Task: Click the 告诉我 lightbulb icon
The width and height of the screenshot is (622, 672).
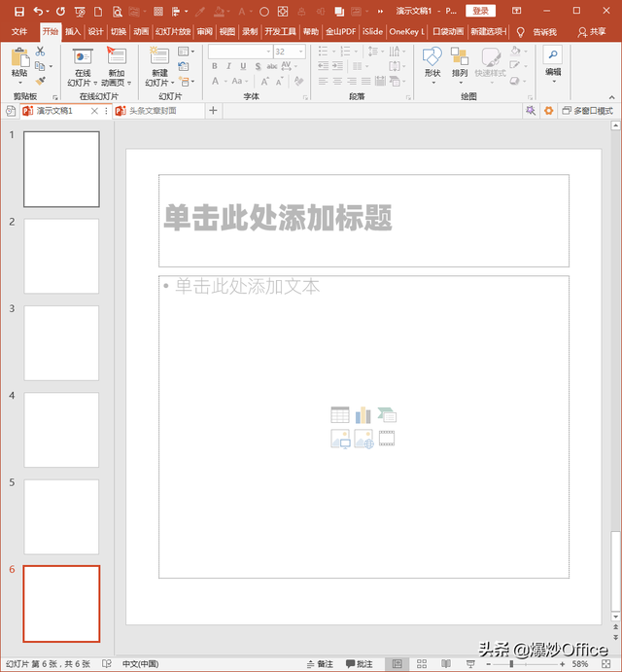Action: (520, 32)
